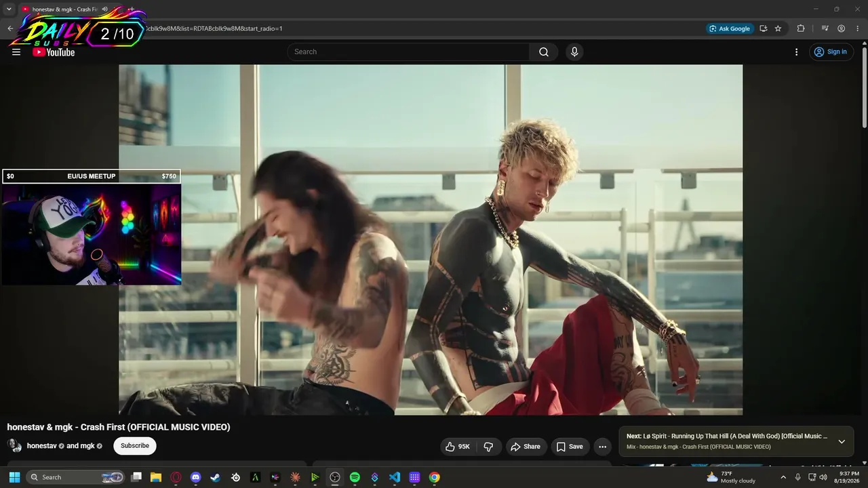
Task: Click the Crash First video title
Action: point(119,427)
